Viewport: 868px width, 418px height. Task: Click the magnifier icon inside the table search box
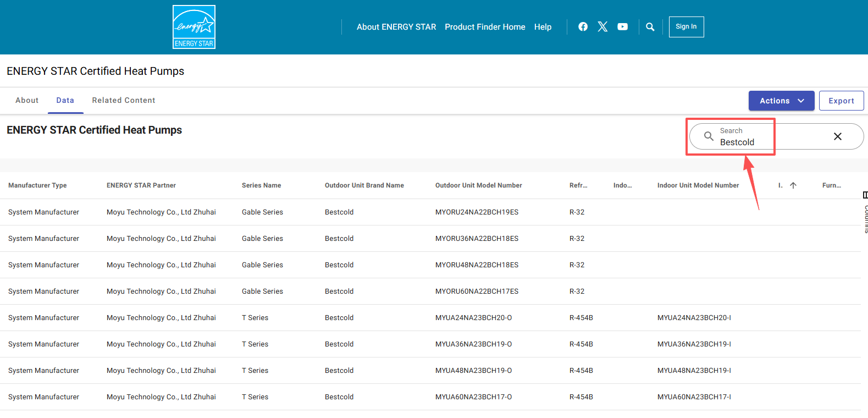tap(709, 136)
